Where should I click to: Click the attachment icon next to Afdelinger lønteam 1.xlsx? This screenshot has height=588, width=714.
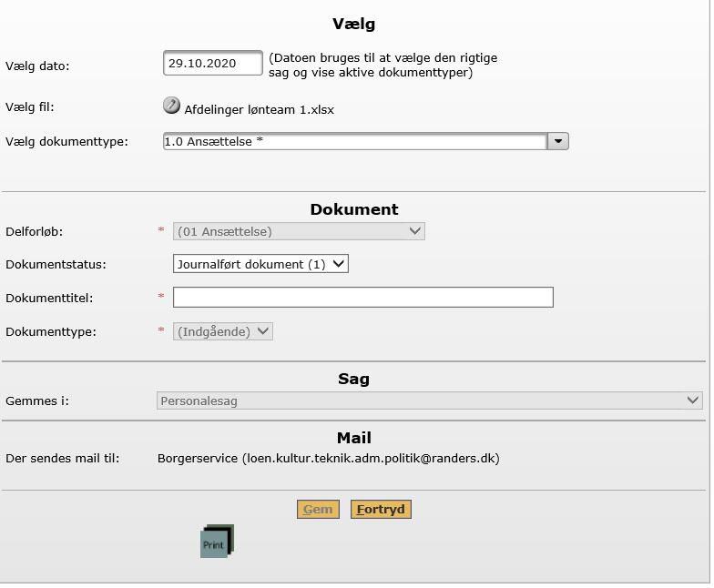[x=171, y=106]
